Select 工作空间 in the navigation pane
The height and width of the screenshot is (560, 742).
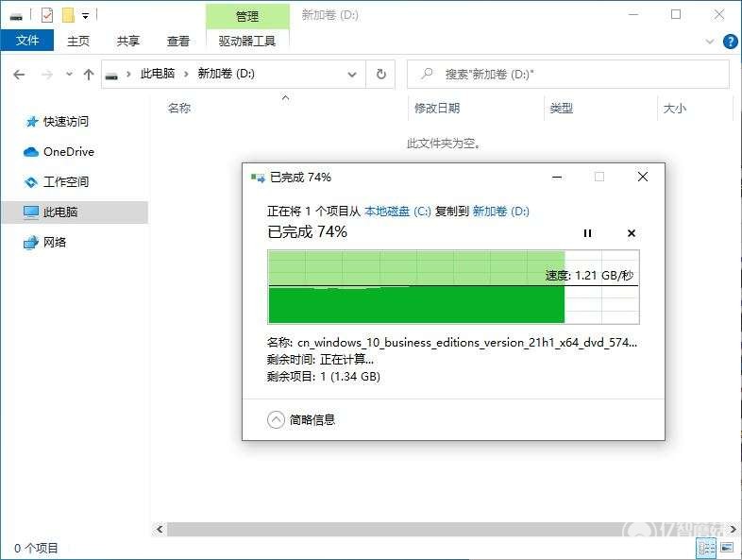tap(66, 181)
